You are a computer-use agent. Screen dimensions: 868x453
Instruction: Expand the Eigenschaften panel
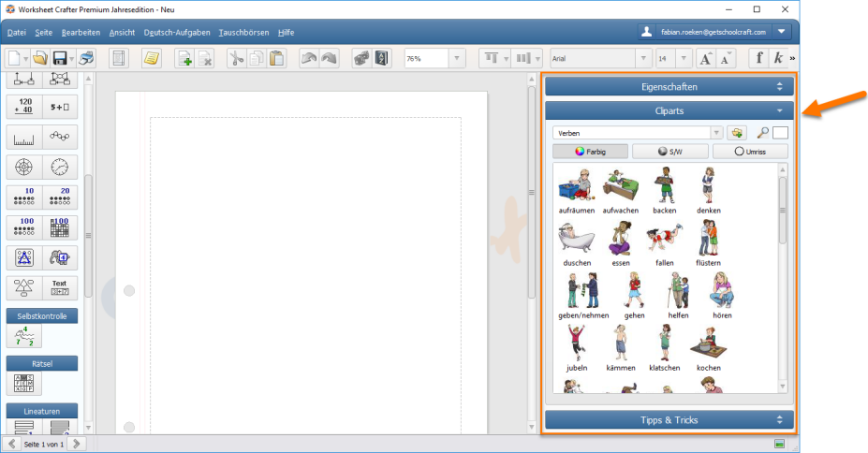coord(669,86)
